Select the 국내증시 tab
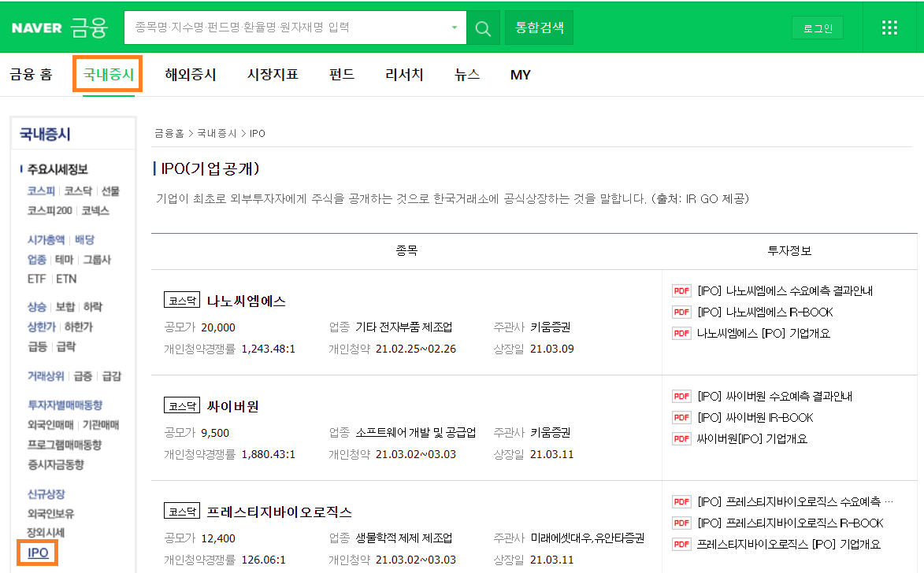This screenshot has height=573, width=924. 109,75
